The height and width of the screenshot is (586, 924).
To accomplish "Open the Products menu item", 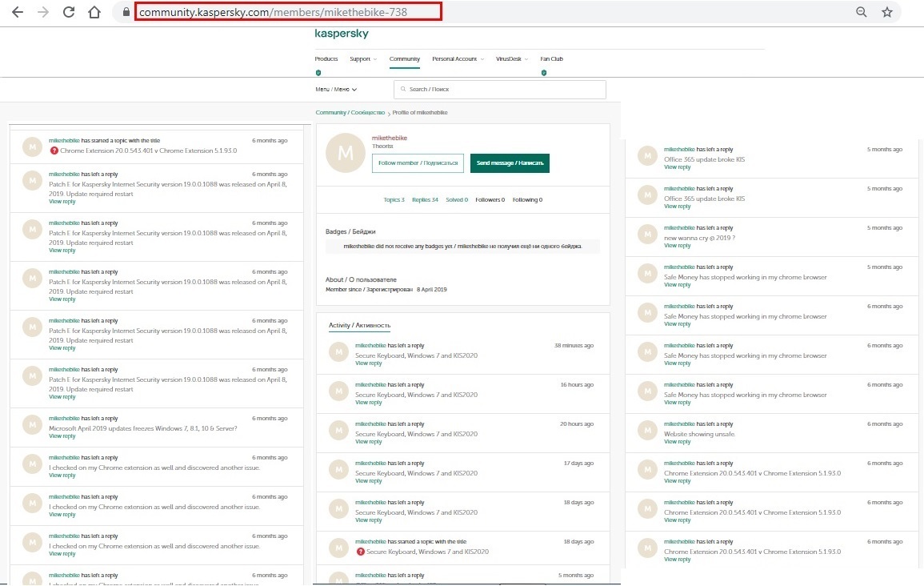I will click(326, 59).
